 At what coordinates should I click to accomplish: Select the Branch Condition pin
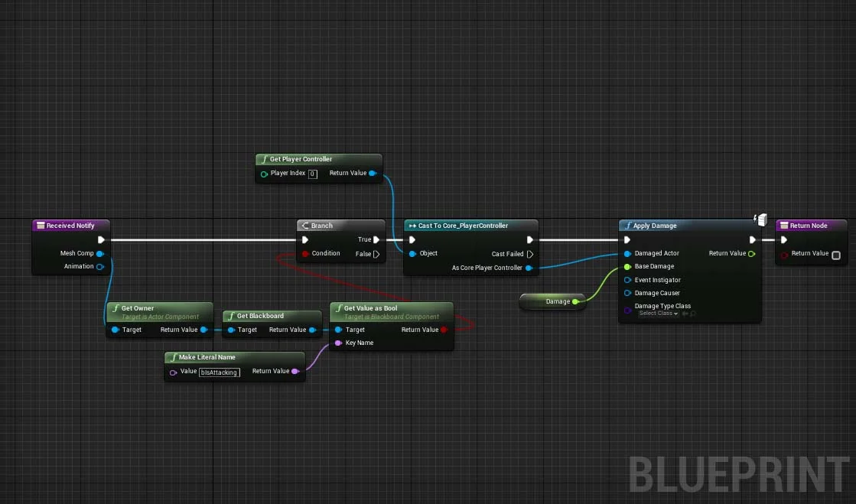[x=305, y=253]
